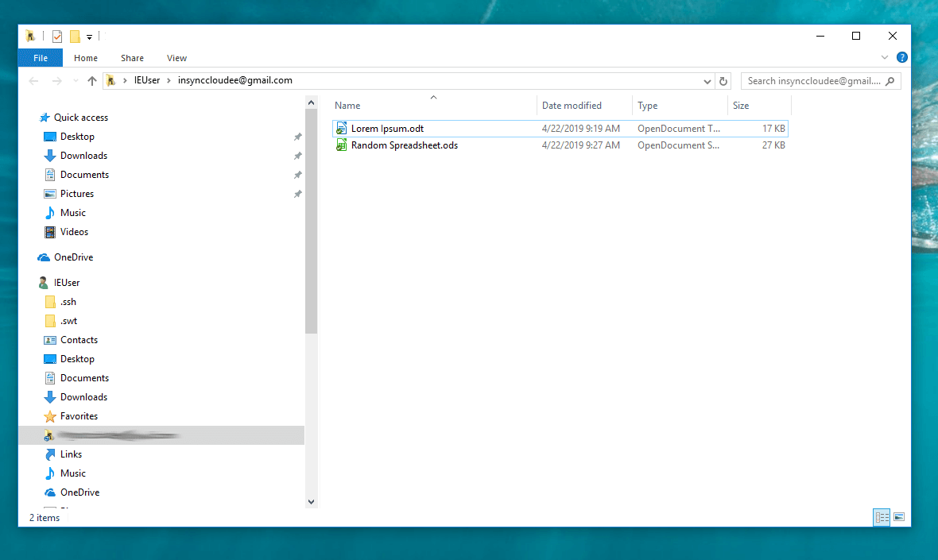
Task: Unpin Desktop from Quick access
Action: [298, 137]
